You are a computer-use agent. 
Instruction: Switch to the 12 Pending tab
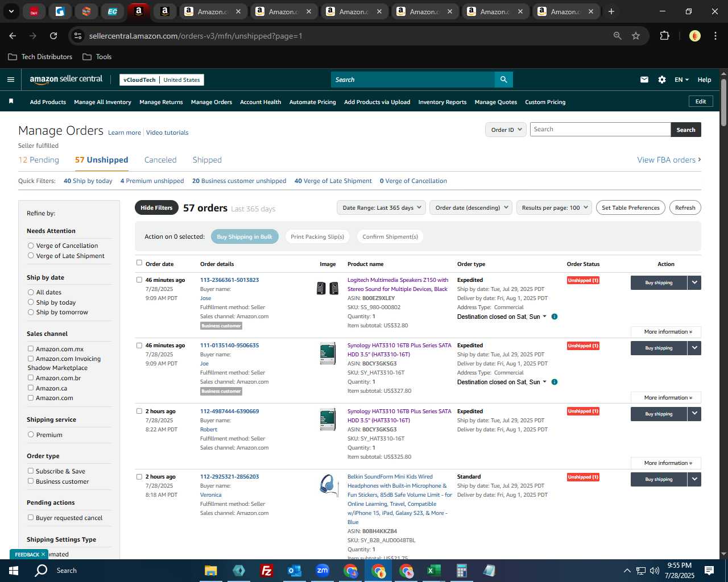(39, 160)
